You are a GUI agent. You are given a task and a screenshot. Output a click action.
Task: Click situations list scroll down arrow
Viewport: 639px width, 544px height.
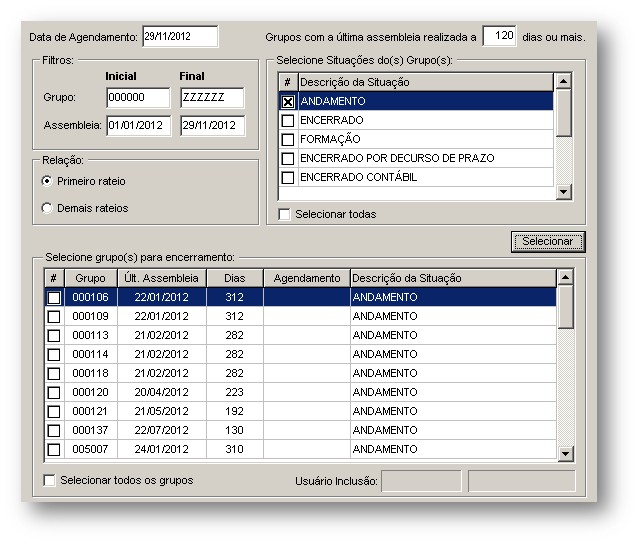coord(564,192)
